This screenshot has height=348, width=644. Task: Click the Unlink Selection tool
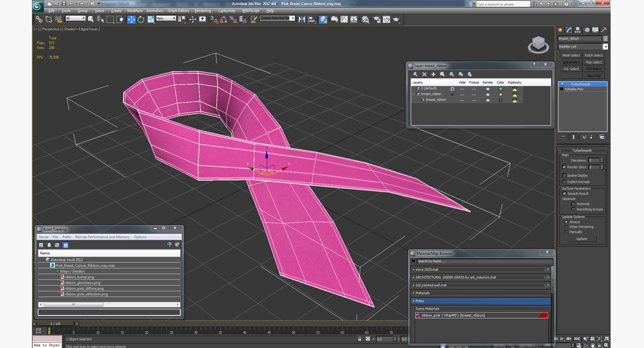pyautogui.click(x=49, y=19)
